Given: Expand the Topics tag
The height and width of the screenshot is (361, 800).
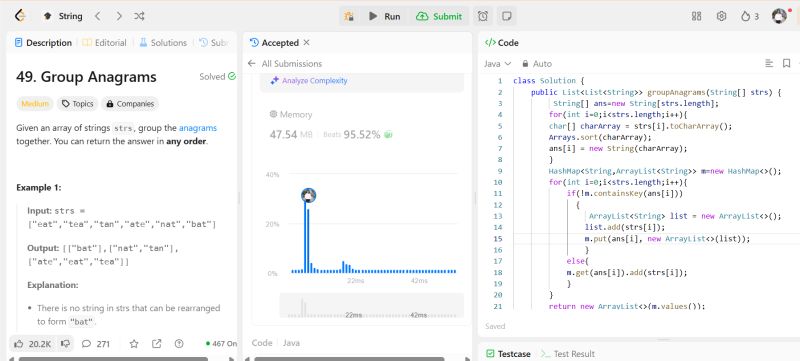Looking at the screenshot, I should click(x=78, y=104).
